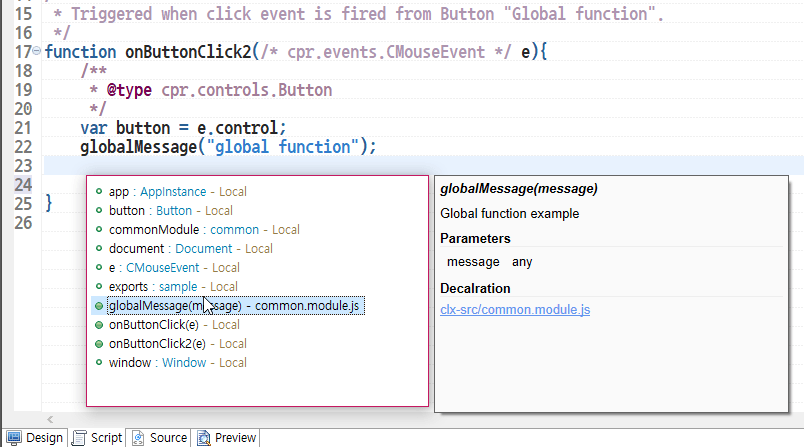
Task: Switch to the Script tab
Action: pos(97,438)
